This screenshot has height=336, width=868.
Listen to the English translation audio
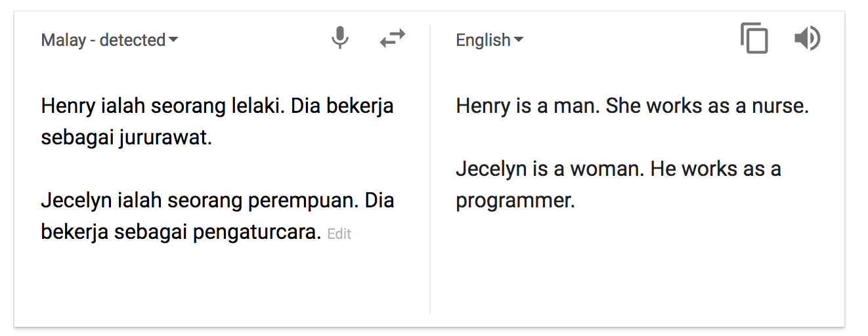(x=807, y=39)
